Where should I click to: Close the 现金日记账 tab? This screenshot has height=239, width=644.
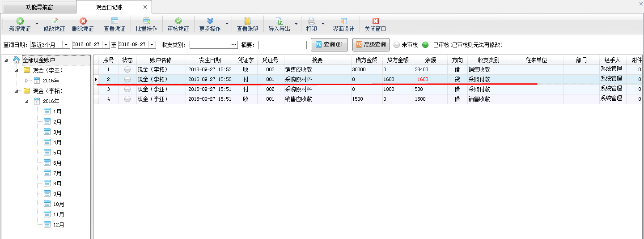(145, 7)
